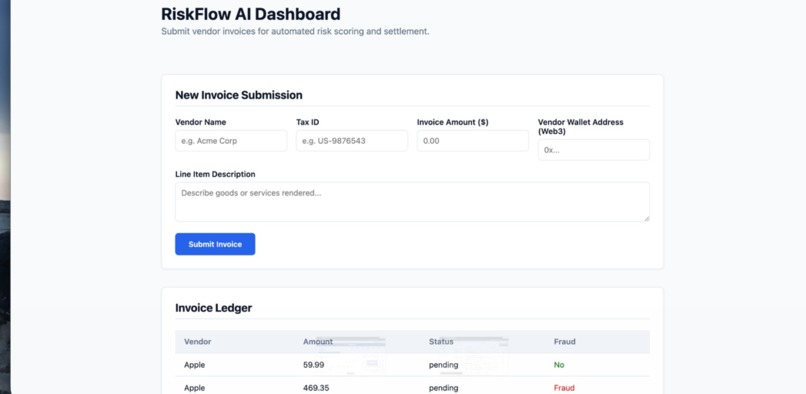Click the description textarea's corner grip

click(646, 218)
